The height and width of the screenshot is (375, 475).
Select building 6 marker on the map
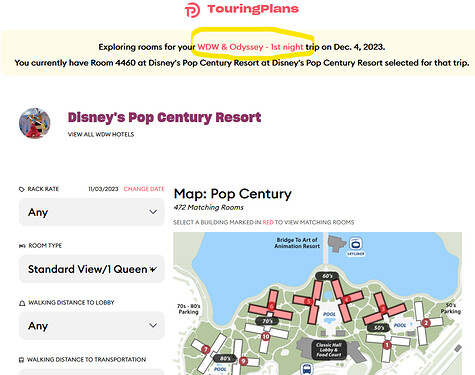[272, 306]
